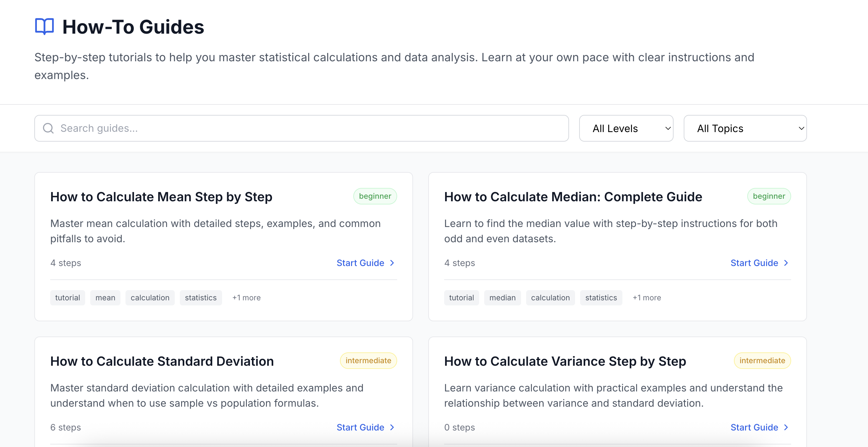Click the chevron on Variance guide's Start Guide link
Viewport: 868px width, 447px height.
click(786, 427)
